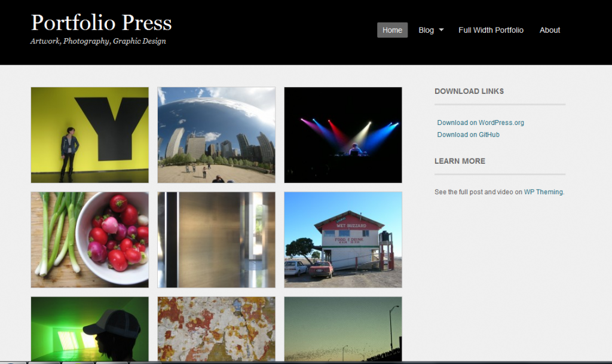Click the Download Links sidebar heading
Image resolution: width=612 pixels, height=364 pixels.
coord(469,91)
